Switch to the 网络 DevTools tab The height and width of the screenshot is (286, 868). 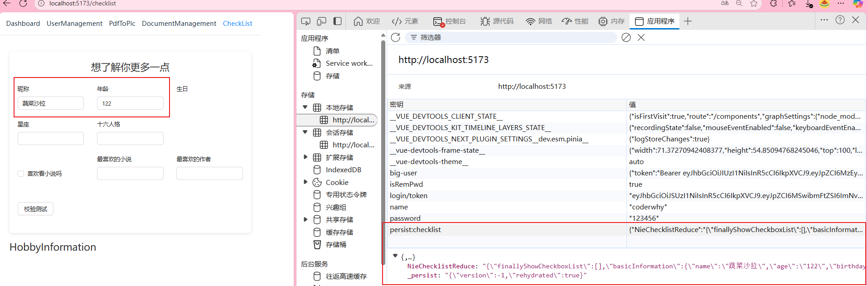click(x=538, y=21)
